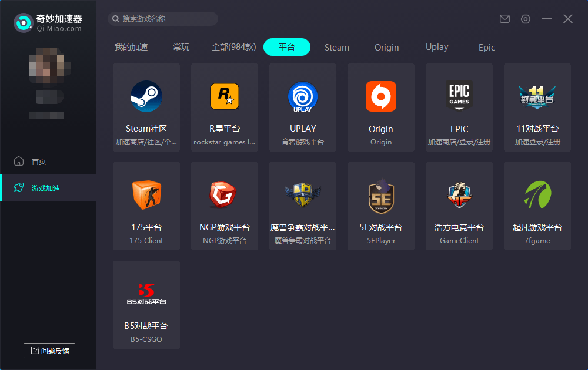Click the 搜索游戏名称 search field
Image resolution: width=588 pixels, height=370 pixels.
(x=162, y=18)
